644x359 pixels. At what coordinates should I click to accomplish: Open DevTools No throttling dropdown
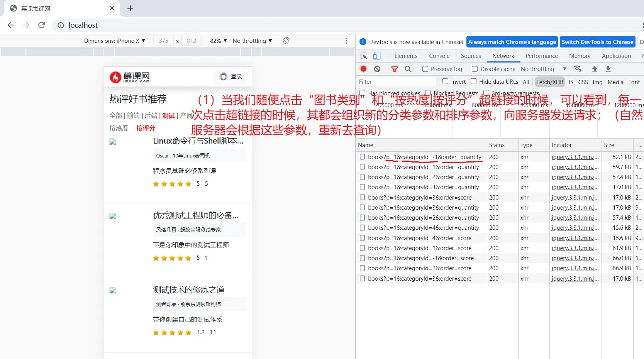tap(543, 69)
